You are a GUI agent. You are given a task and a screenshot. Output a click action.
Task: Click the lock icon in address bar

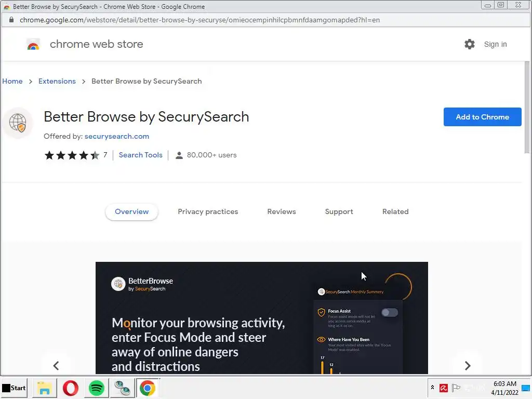tap(11, 20)
